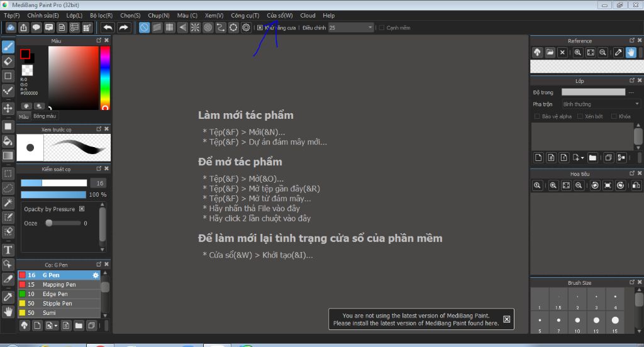Select the Gradient tool
Image resolution: width=644 pixels, height=347 pixels.
point(8,156)
